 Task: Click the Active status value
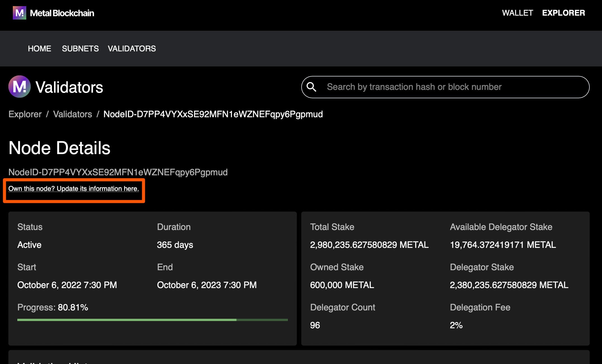(x=29, y=245)
